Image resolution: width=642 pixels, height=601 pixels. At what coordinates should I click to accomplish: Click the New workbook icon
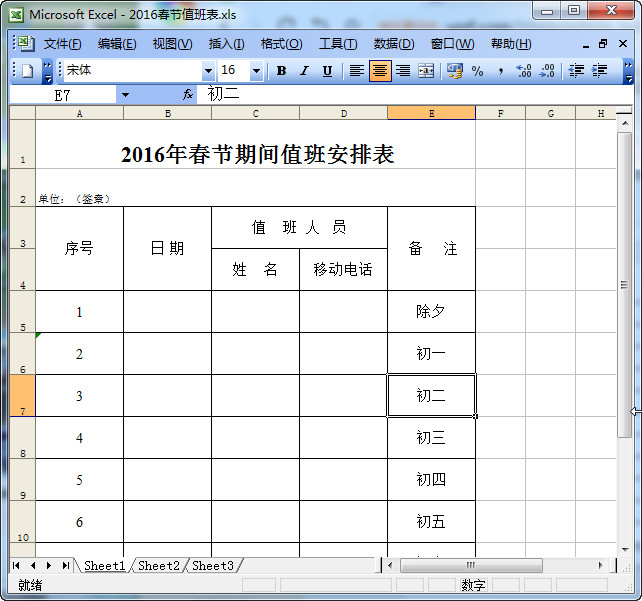coord(28,71)
